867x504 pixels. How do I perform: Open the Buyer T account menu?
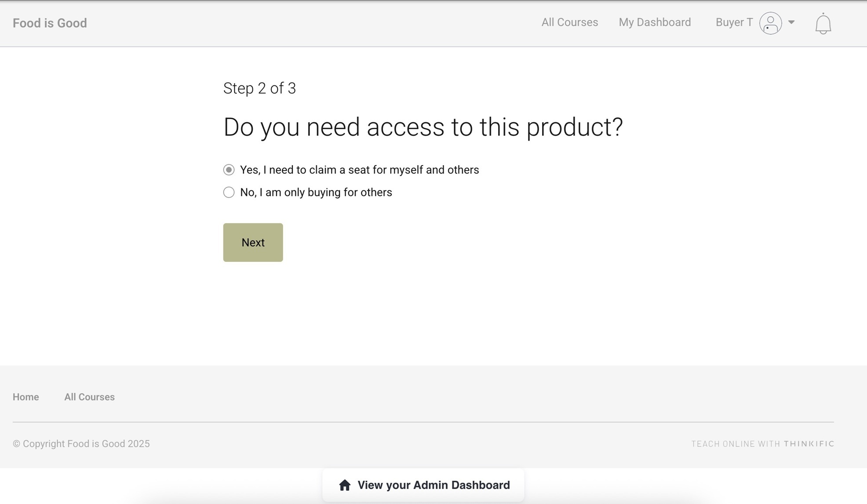[x=734, y=22]
